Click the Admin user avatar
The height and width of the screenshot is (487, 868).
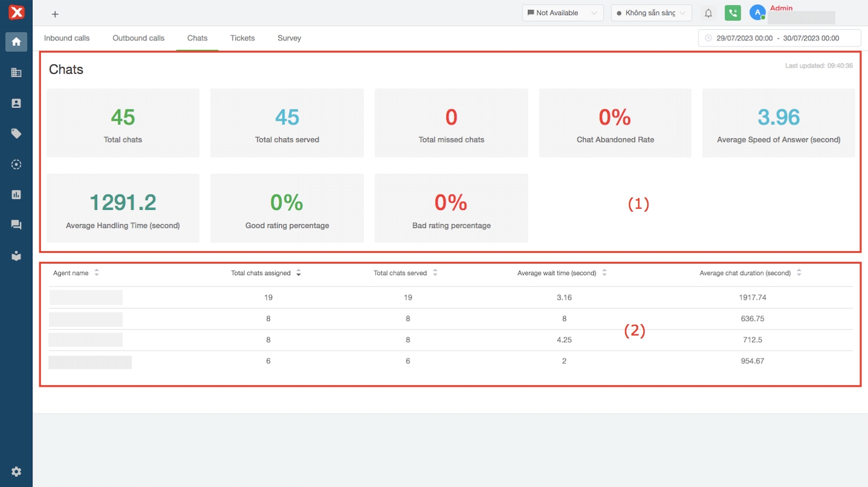point(757,13)
